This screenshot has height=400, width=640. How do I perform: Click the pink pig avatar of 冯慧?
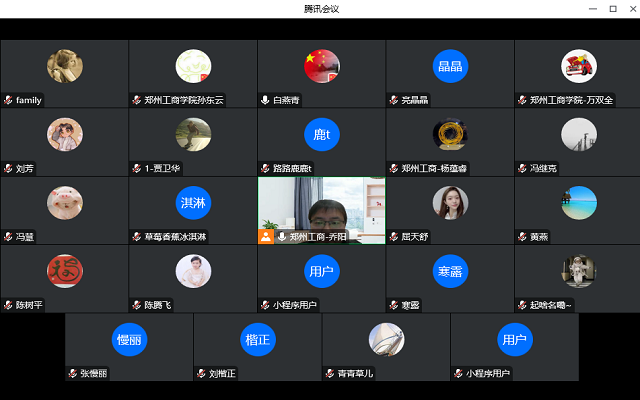coord(64,202)
